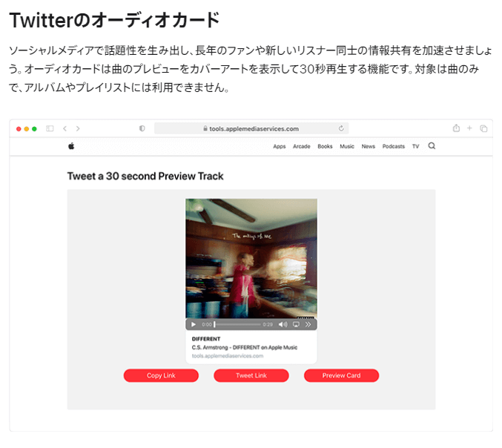Screen dimensions: 502x448
Task: Click the browser forward arrow
Action: (x=78, y=128)
